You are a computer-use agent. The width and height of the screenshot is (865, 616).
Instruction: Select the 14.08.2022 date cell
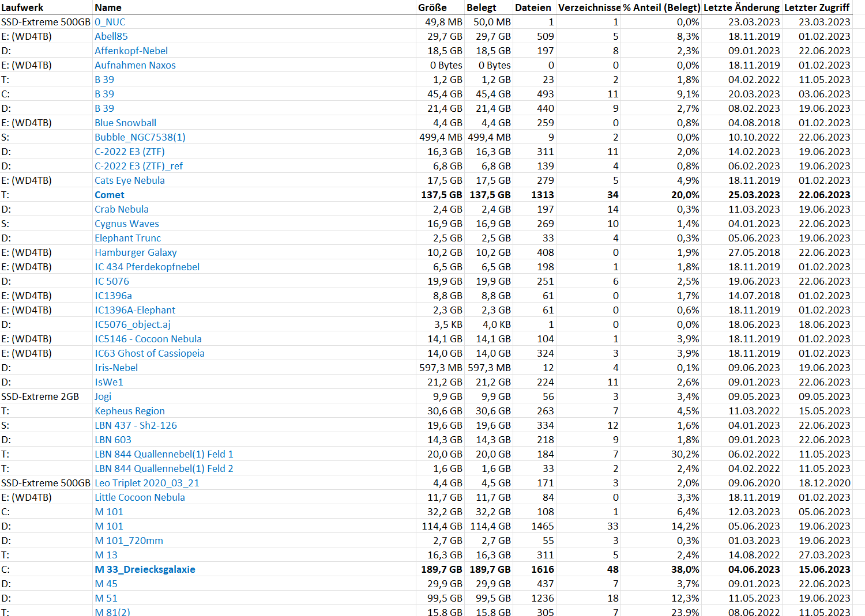[754, 555]
